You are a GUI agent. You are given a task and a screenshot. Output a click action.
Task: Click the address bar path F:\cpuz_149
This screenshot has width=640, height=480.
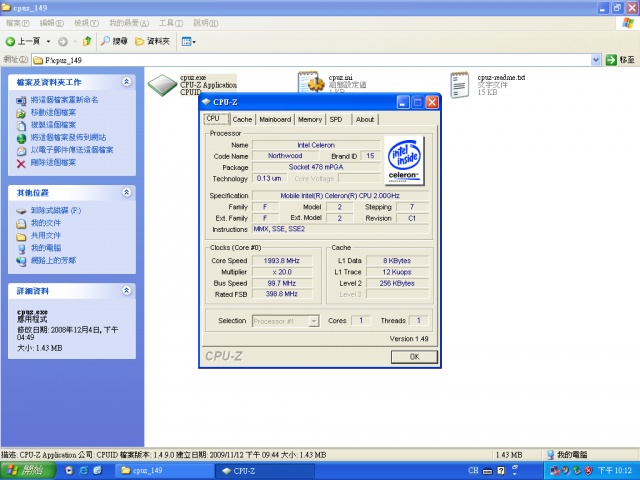coord(63,60)
